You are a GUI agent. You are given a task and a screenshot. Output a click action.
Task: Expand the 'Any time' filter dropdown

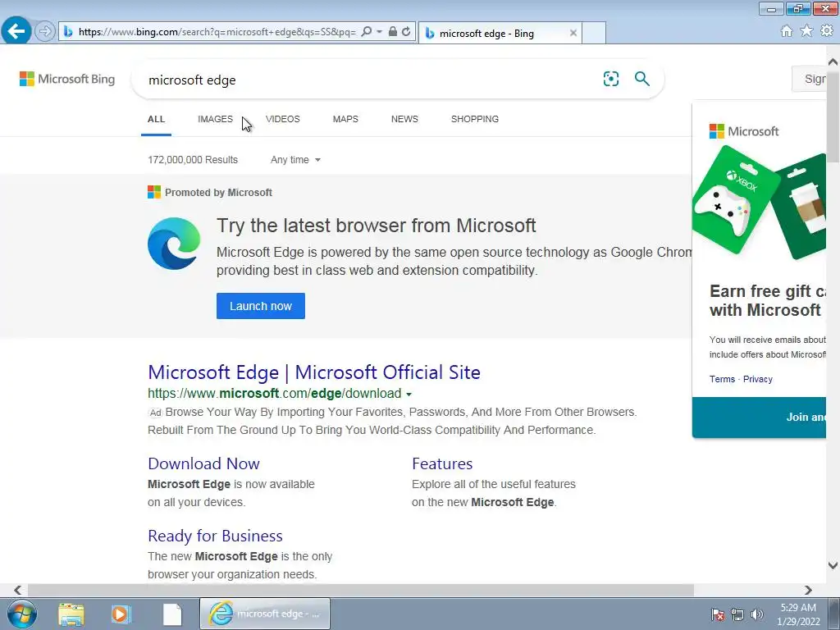295,160
